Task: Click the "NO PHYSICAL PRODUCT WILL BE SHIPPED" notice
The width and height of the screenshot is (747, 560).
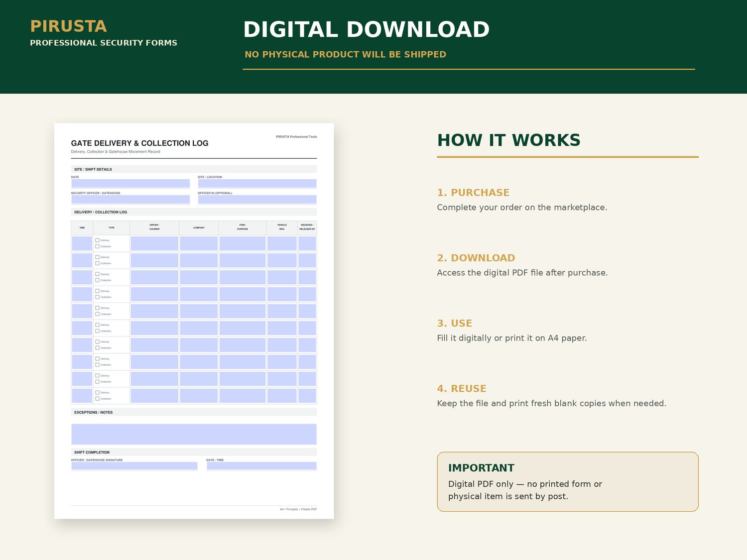Action: point(346,54)
